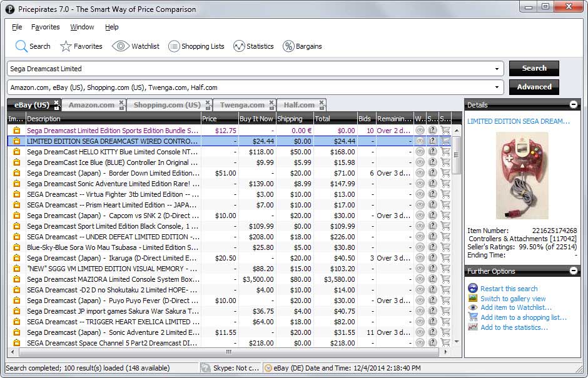The height and width of the screenshot is (378, 588).
Task: Close the Twenga.com tab
Action: (271, 102)
